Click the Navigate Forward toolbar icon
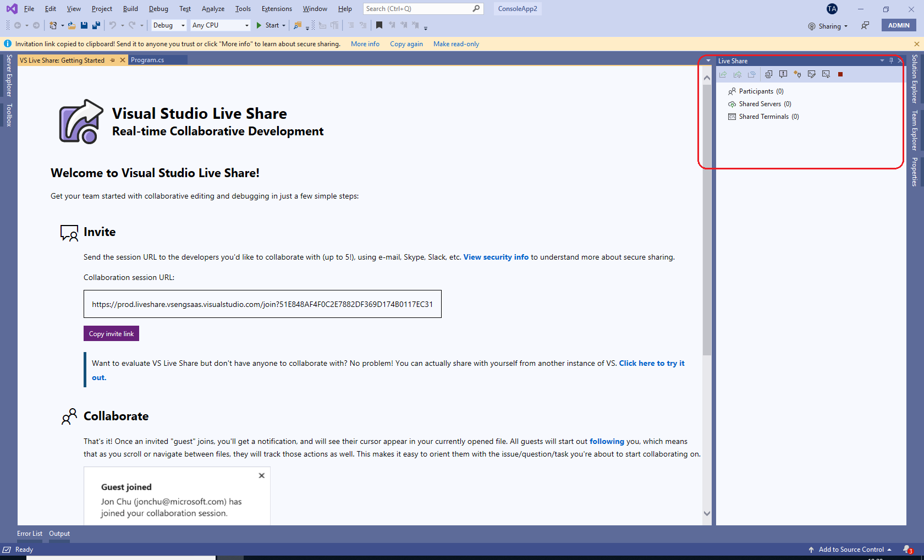The width and height of the screenshot is (924, 560). 36,25
